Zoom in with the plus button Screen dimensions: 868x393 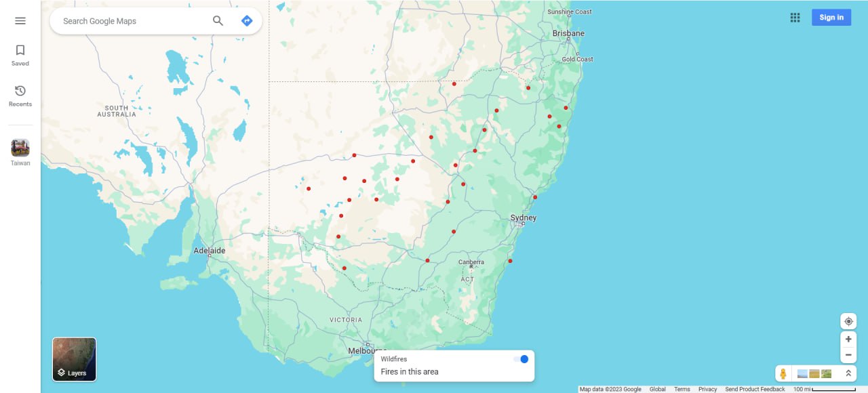coord(848,339)
